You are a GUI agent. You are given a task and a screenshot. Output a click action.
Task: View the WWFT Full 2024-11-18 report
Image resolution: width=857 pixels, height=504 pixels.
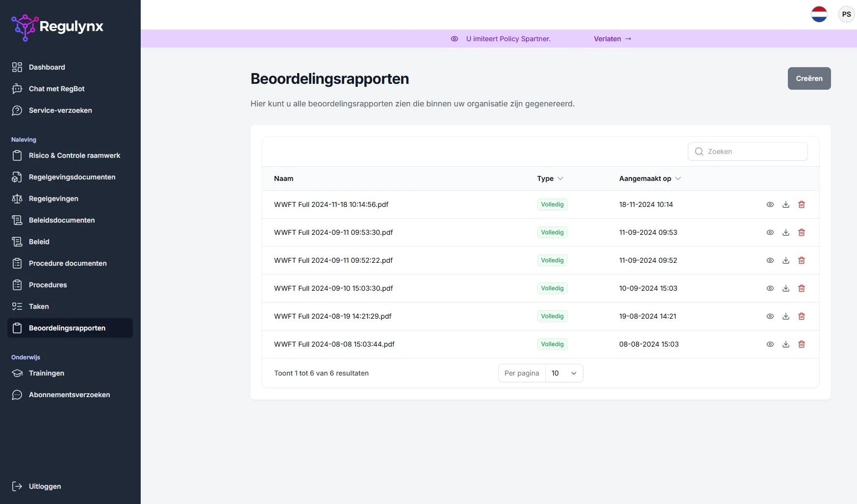770,204
